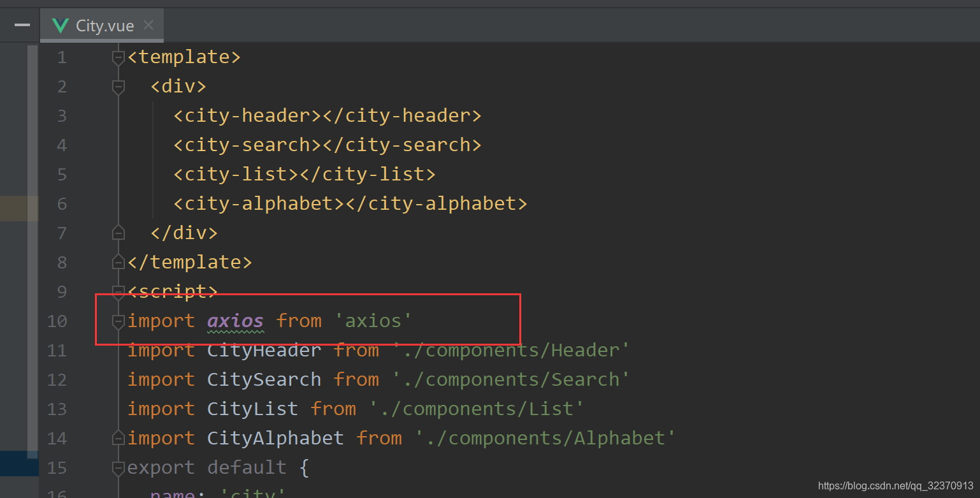Viewport: 980px width, 498px height.
Task: Collapse the <div> block at line 2
Action: point(118,87)
